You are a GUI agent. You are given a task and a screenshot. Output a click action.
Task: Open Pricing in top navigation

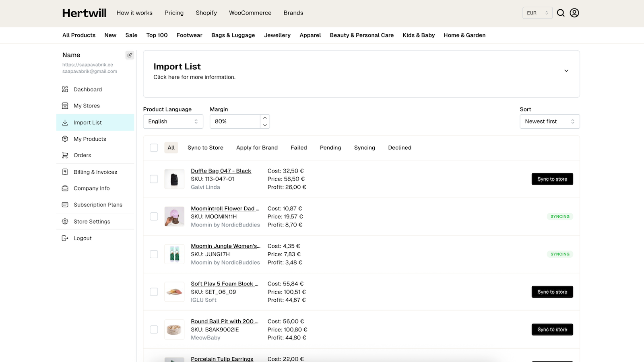click(174, 13)
